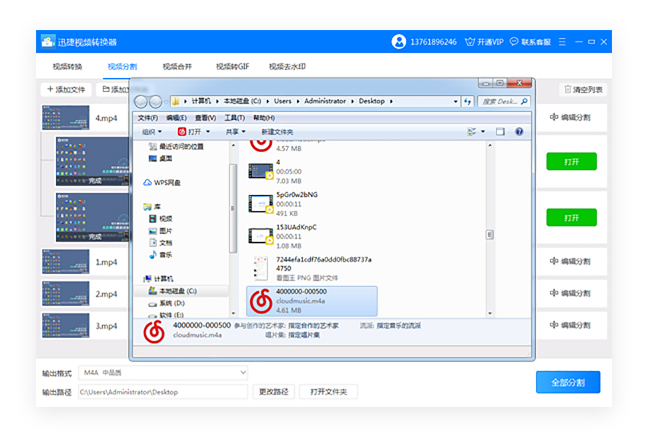Click the 添加文件 button
The width and height of the screenshot is (650, 448).
point(66,89)
